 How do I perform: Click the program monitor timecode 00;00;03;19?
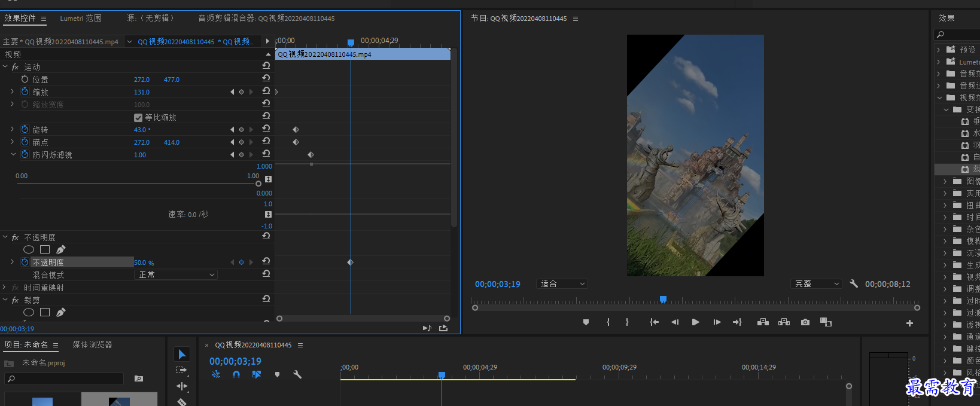pyautogui.click(x=498, y=284)
